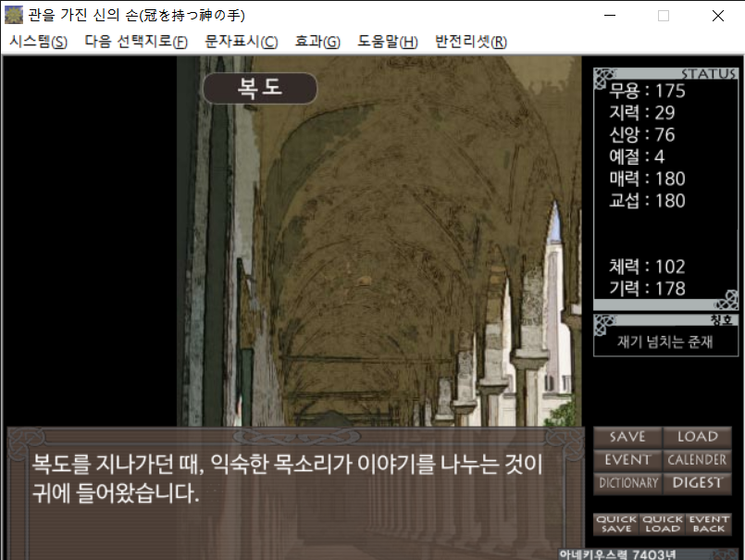The width and height of the screenshot is (745, 560).
Task: Open the DICTIONARY button
Action: pyautogui.click(x=627, y=483)
